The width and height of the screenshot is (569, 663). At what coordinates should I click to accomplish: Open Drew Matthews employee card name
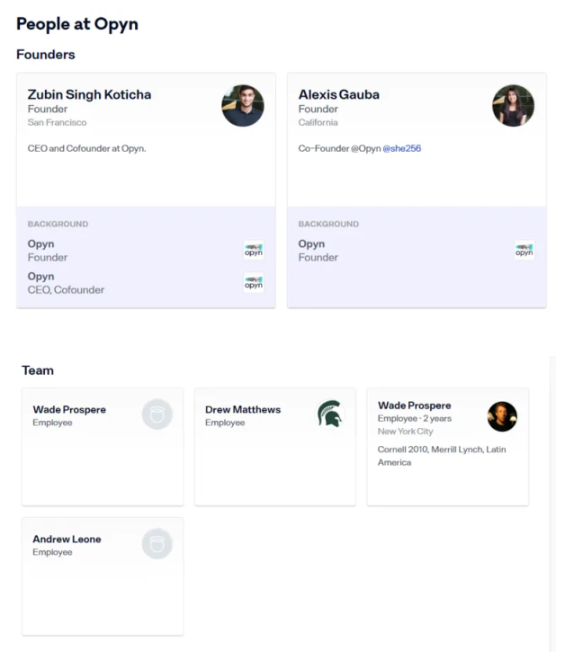pos(243,410)
